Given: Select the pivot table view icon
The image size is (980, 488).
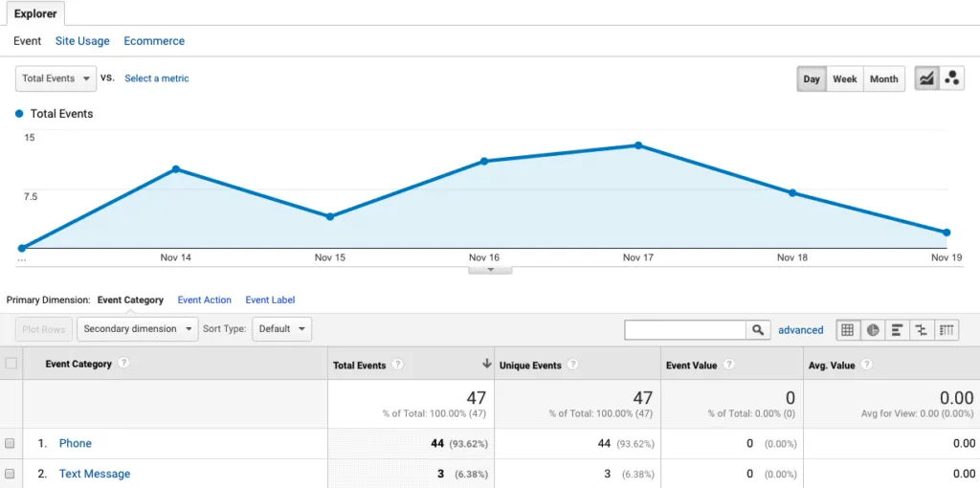Looking at the screenshot, I should [947, 330].
